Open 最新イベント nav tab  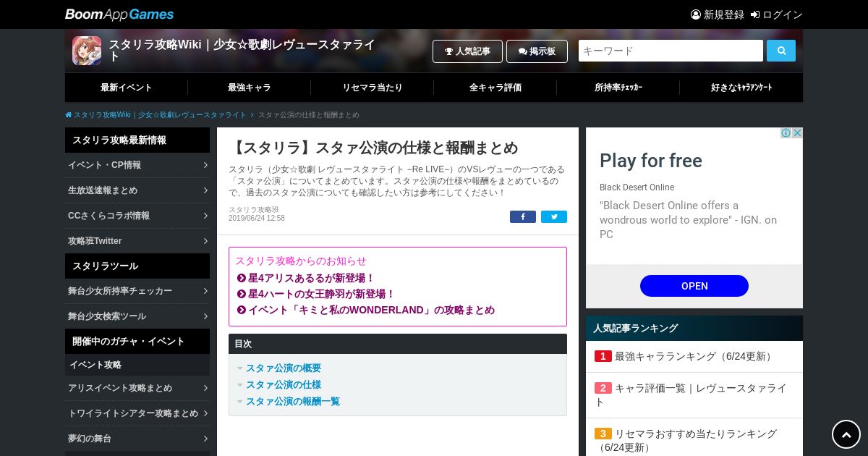pyautogui.click(x=127, y=88)
